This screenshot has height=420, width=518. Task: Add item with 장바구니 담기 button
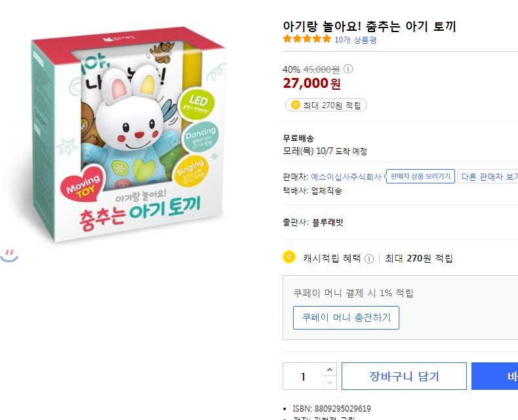[404, 376]
